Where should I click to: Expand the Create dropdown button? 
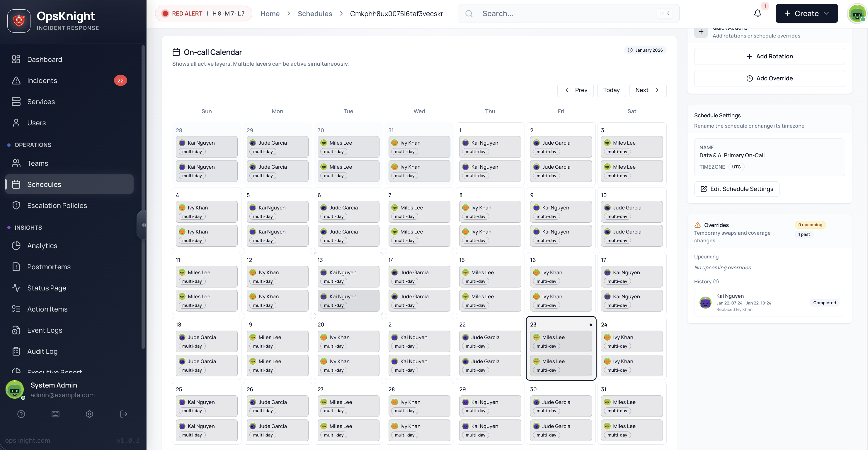tap(806, 13)
